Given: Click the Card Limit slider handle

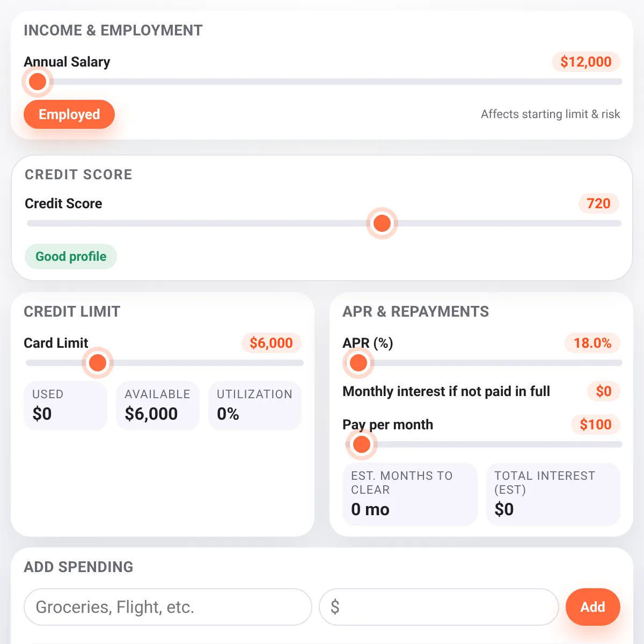Looking at the screenshot, I should (98, 363).
